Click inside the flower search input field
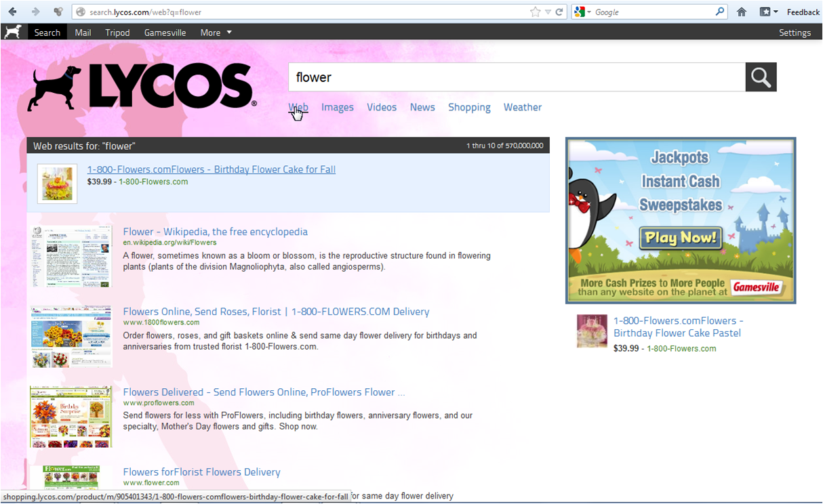 475,77
